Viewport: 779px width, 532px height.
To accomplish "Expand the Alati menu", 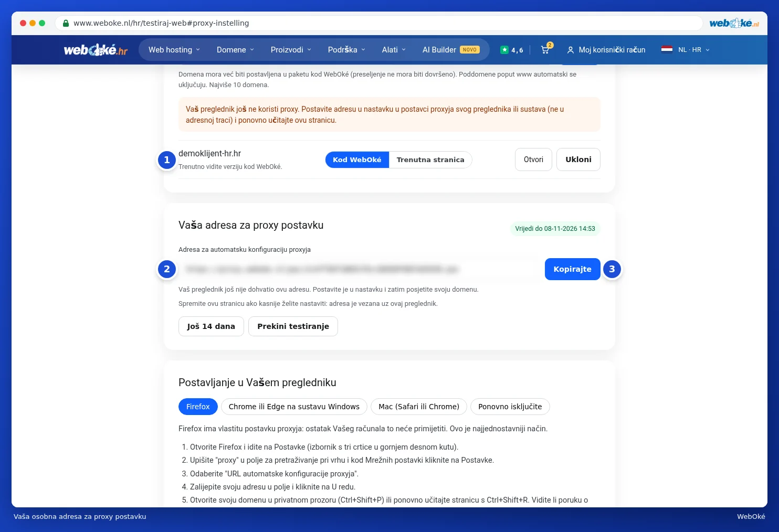I will pyautogui.click(x=394, y=50).
